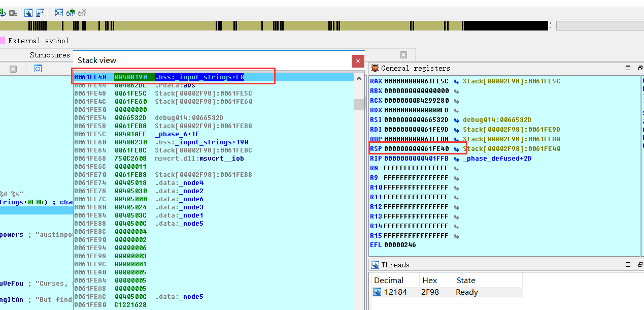The width and height of the screenshot is (644, 310).
Task: Select stack row 0061FE5C _phase_6+1F
Action: pos(213,134)
